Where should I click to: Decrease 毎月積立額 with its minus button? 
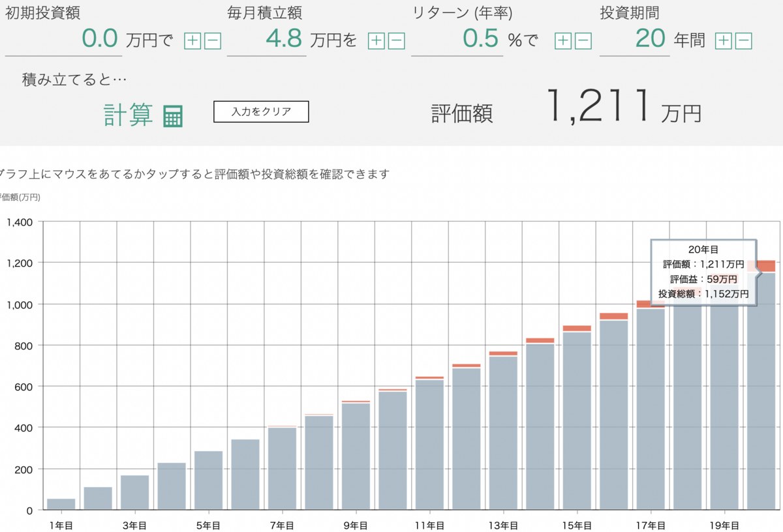tap(397, 41)
